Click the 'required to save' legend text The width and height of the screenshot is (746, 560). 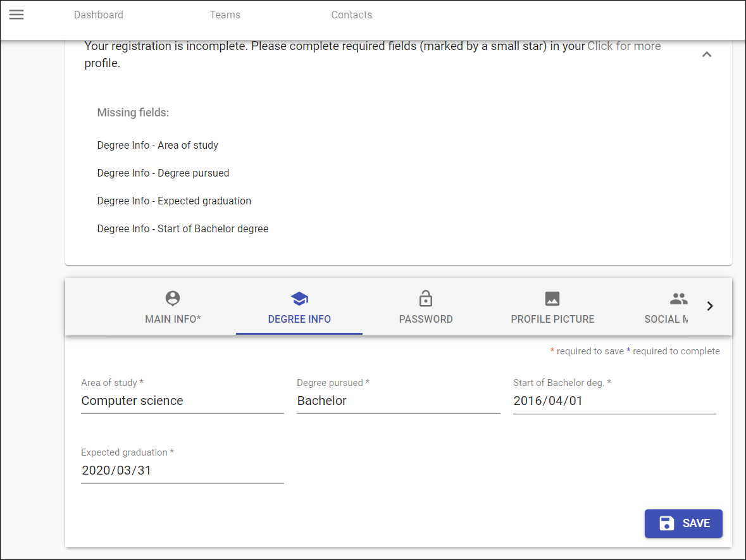point(590,351)
